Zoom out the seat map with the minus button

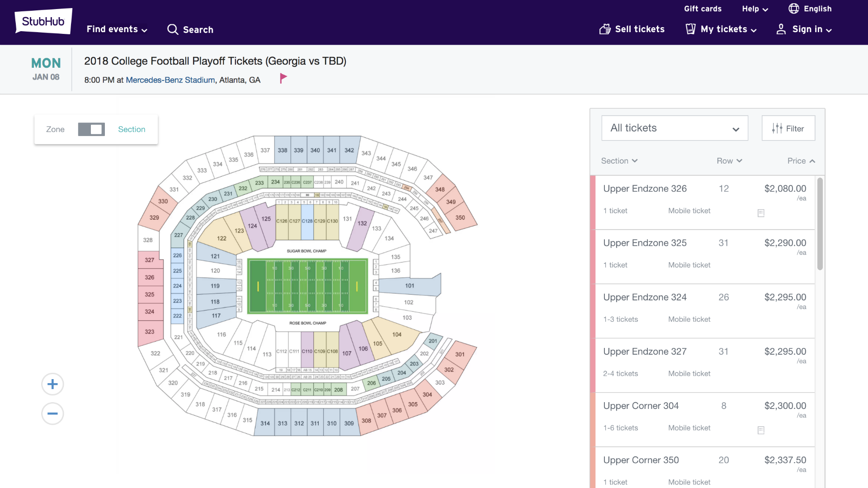(x=52, y=413)
